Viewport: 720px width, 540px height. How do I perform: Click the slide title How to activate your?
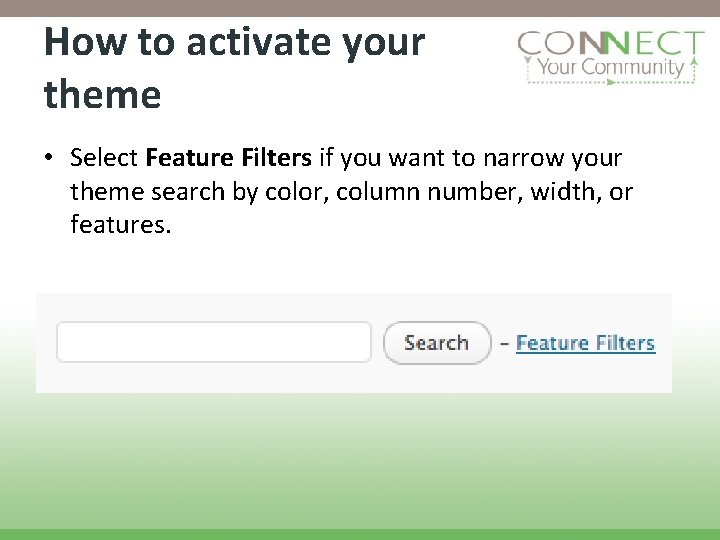click(234, 44)
